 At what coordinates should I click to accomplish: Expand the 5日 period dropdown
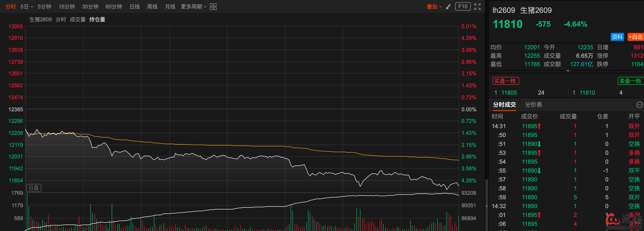pyautogui.click(x=27, y=7)
